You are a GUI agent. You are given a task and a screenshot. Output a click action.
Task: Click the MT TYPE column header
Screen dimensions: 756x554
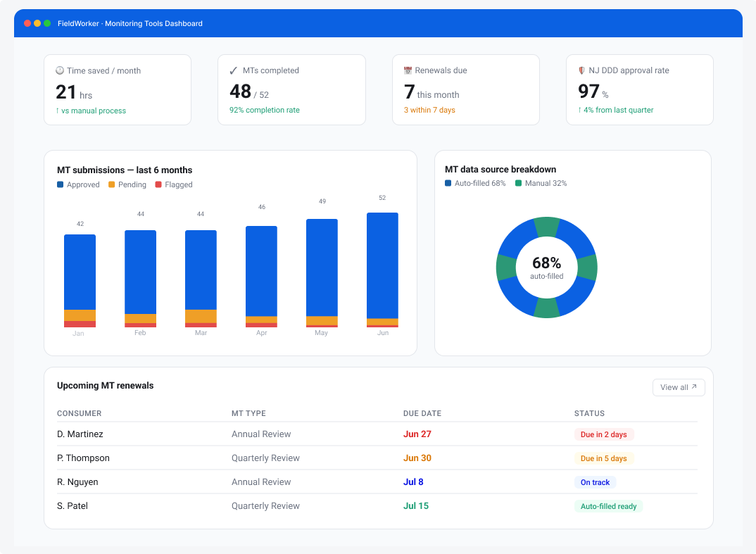click(248, 413)
